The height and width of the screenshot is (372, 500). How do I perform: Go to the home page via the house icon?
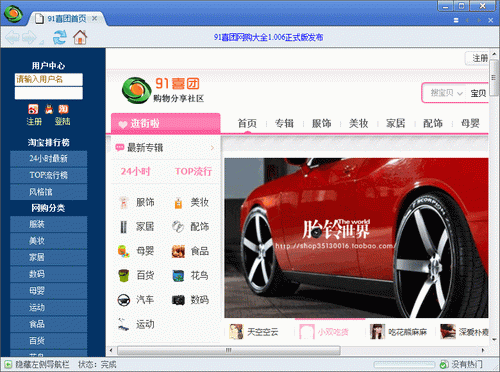click(x=80, y=37)
